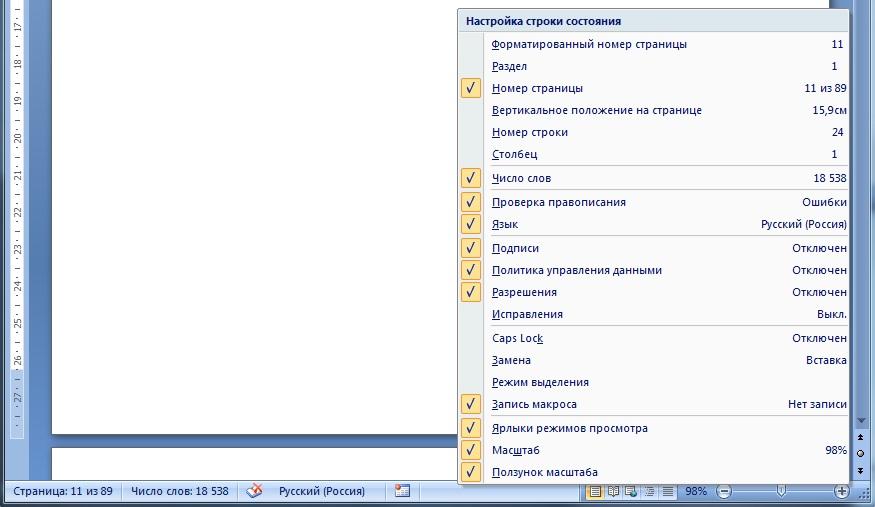Uncheck 'Язык' option
Image resolution: width=875 pixels, height=507 pixels.
click(653, 224)
